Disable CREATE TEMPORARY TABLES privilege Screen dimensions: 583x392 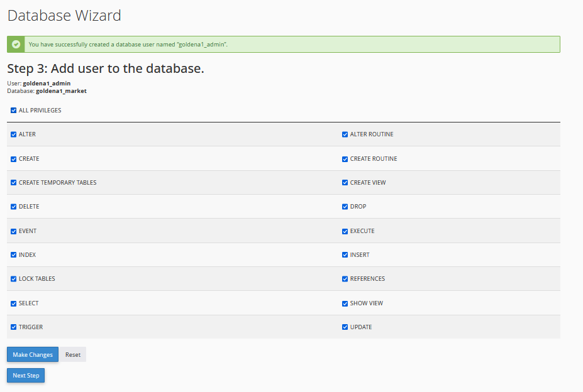click(x=13, y=183)
